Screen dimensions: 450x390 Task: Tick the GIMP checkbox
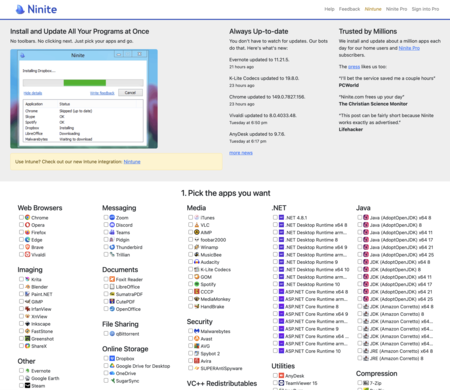21,301
